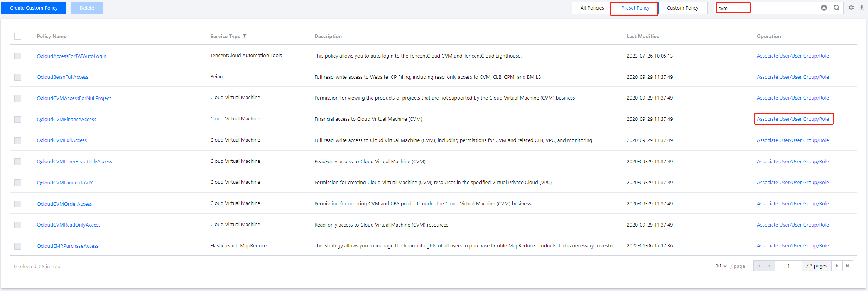Click the page number input field

(788, 266)
